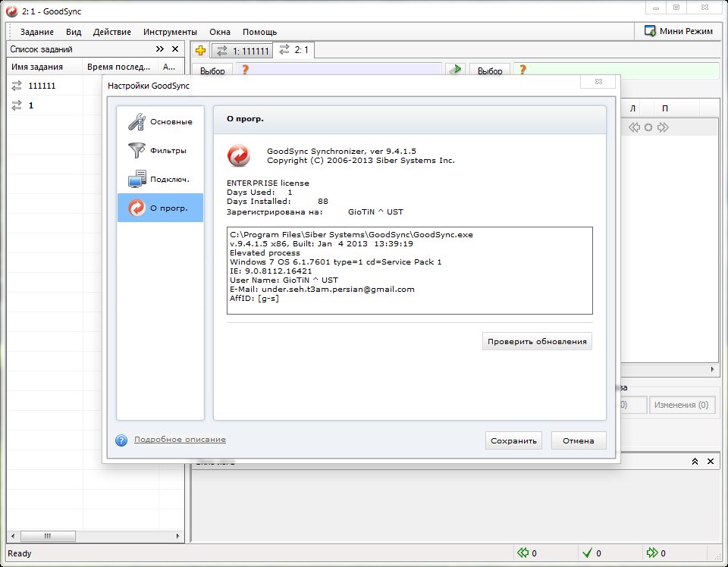Image resolution: width=728 pixels, height=567 pixels.
Task: Open the Действие menu
Action: pos(111,32)
